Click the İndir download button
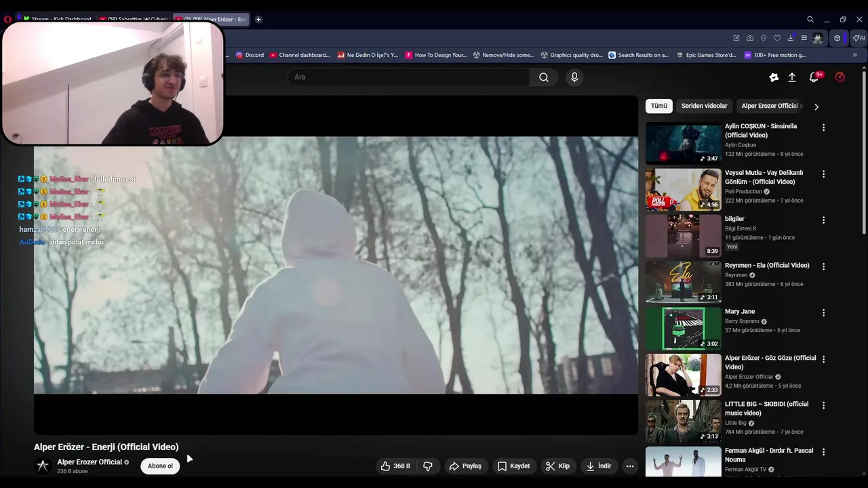The height and width of the screenshot is (488, 868). [x=599, y=466]
